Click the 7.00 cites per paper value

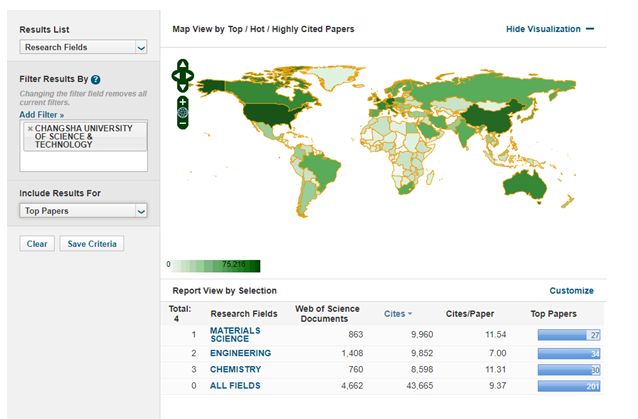tap(498, 353)
